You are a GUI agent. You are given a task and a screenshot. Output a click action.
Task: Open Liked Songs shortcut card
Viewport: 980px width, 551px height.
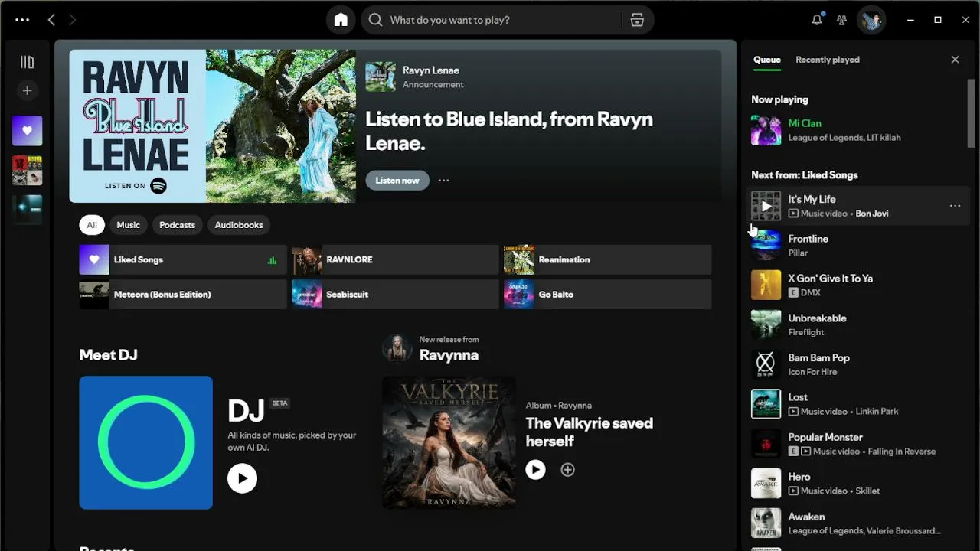point(183,259)
